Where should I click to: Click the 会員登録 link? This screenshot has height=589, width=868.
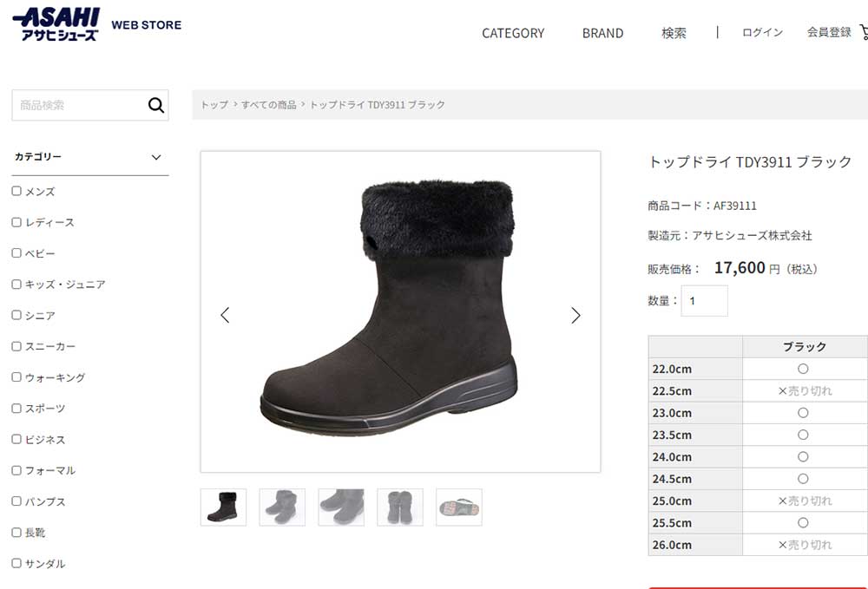[x=829, y=32]
